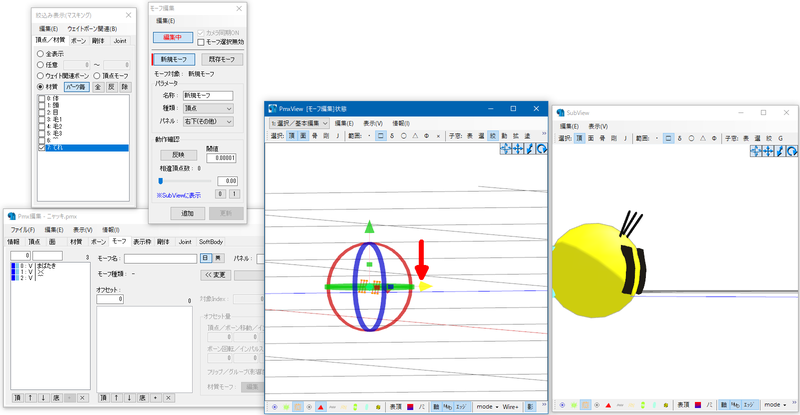800x415 pixels.
Task: Switch to the 材質 tab in Pmx編集
Action: coord(76,241)
